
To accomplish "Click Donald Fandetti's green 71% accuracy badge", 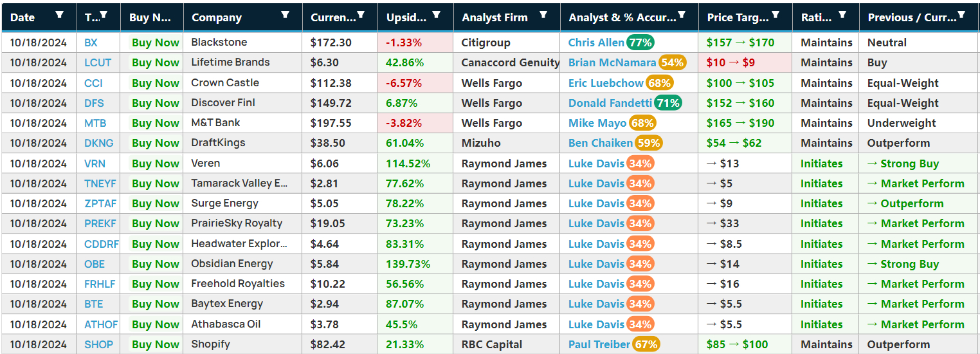I will click(667, 103).
